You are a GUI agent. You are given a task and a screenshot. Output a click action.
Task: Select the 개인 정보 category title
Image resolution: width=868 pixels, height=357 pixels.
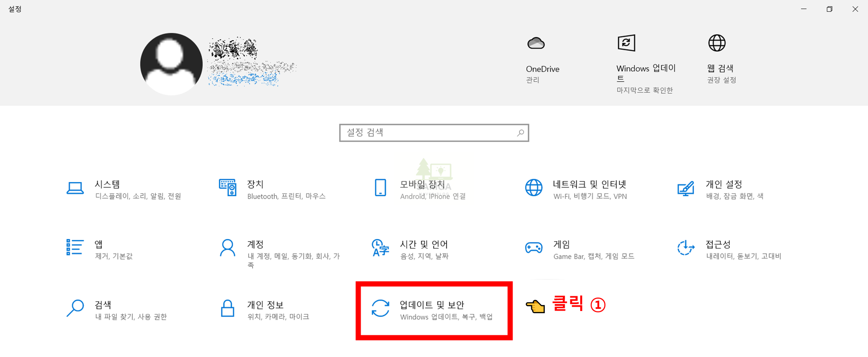click(265, 305)
